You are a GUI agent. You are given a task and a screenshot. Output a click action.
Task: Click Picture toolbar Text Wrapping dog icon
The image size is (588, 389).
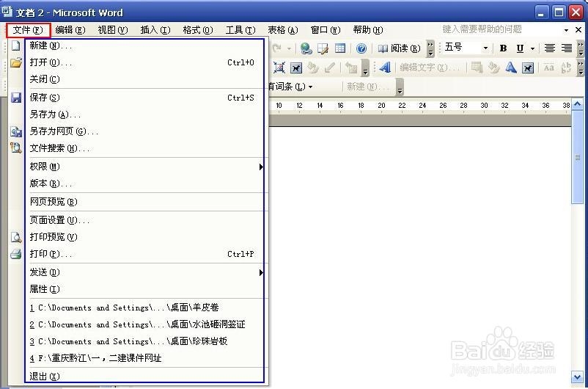tap(296, 68)
